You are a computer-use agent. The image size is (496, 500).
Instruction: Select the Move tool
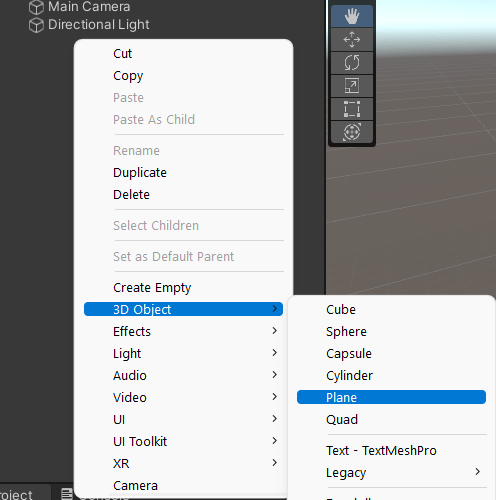tap(352, 39)
